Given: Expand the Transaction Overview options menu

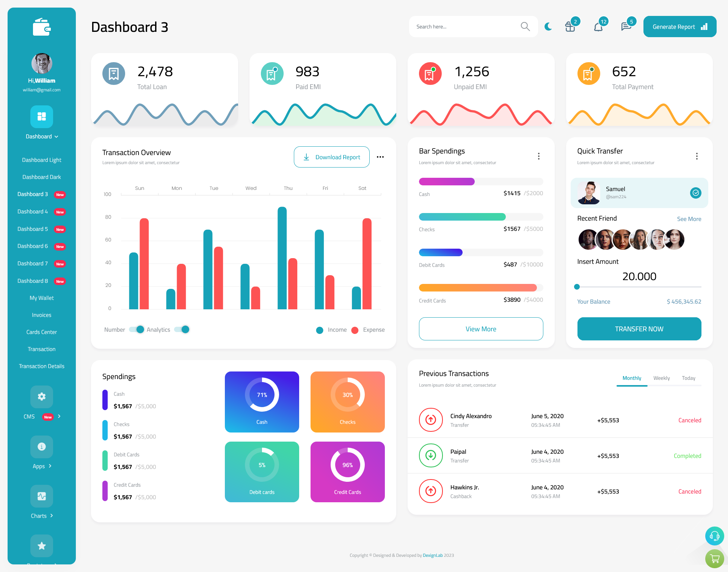Looking at the screenshot, I should click(x=381, y=157).
